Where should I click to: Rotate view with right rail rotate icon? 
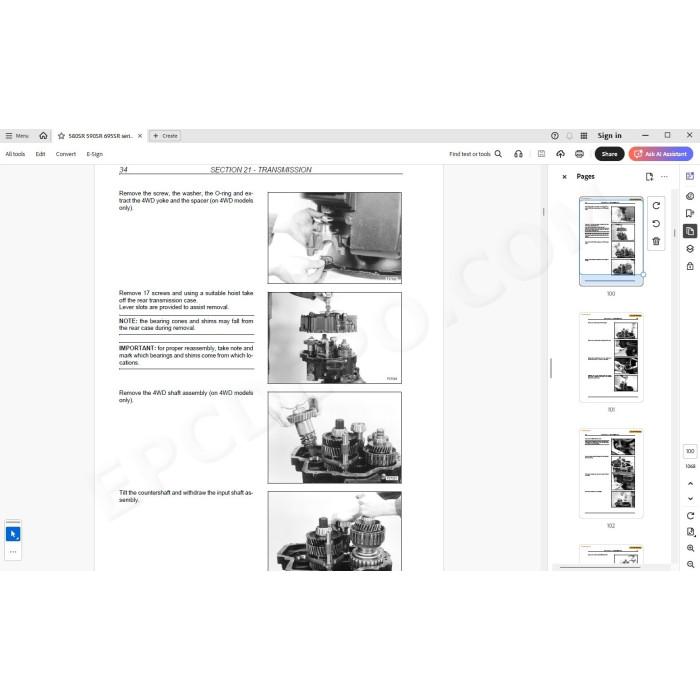(x=690, y=516)
